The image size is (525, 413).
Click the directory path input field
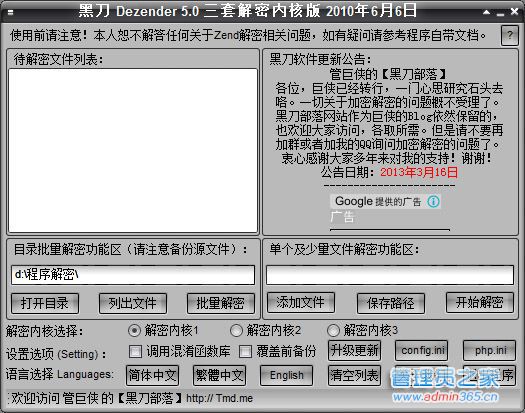133,275
